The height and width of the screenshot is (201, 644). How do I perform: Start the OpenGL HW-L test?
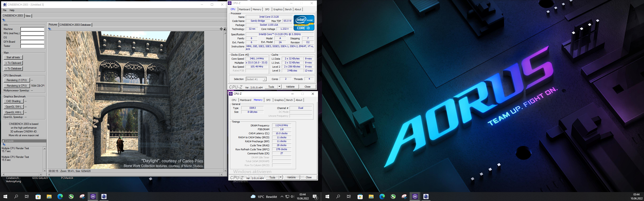coord(13,112)
